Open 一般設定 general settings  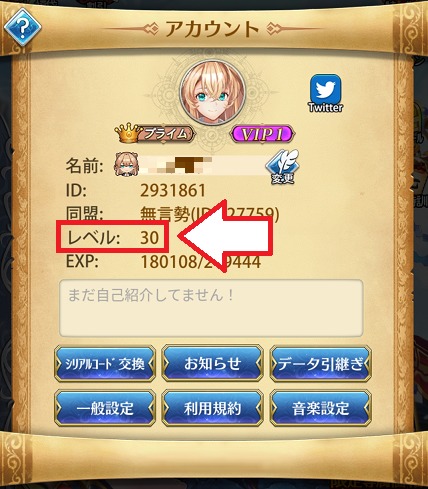tap(105, 408)
